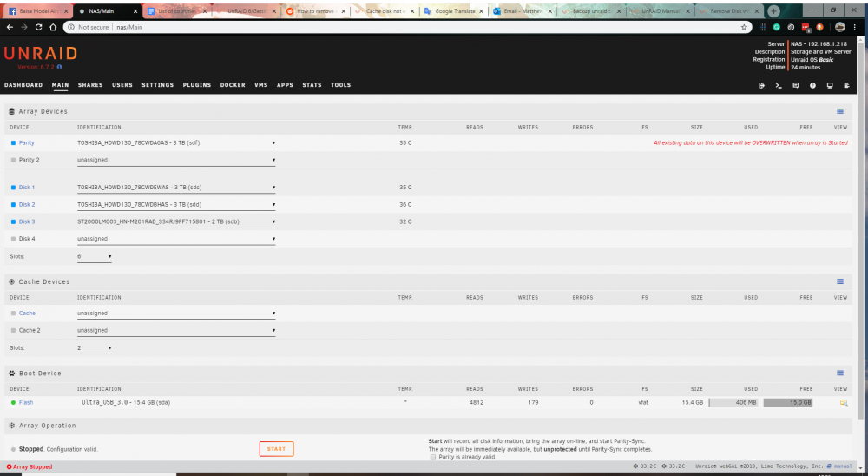Open the Disk 3 device link
The height and width of the screenshot is (476, 868).
(27, 221)
